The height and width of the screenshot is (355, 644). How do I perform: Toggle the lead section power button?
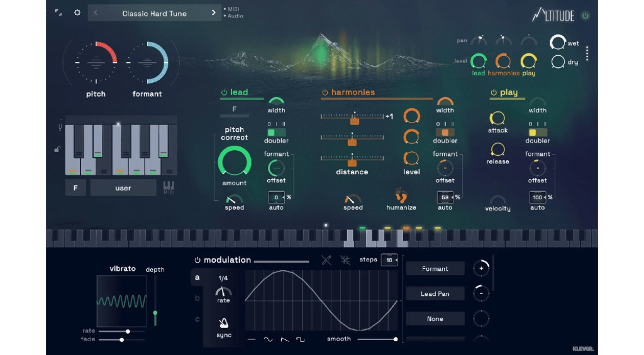(x=224, y=92)
